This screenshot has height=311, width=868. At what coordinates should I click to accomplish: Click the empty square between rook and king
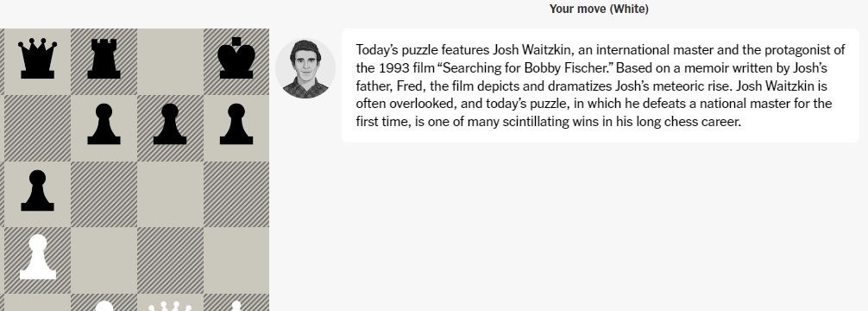tap(170, 61)
